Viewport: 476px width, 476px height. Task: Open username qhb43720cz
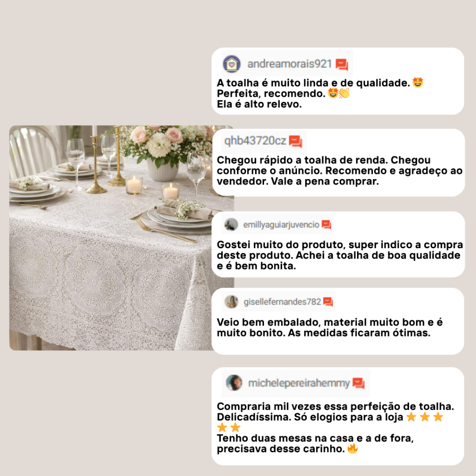[255, 141]
